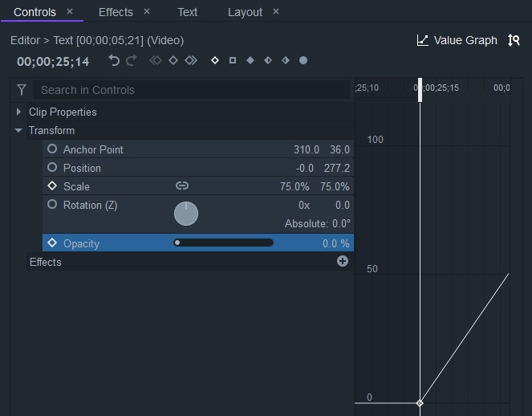Click the undo arrow icon

[x=114, y=60]
